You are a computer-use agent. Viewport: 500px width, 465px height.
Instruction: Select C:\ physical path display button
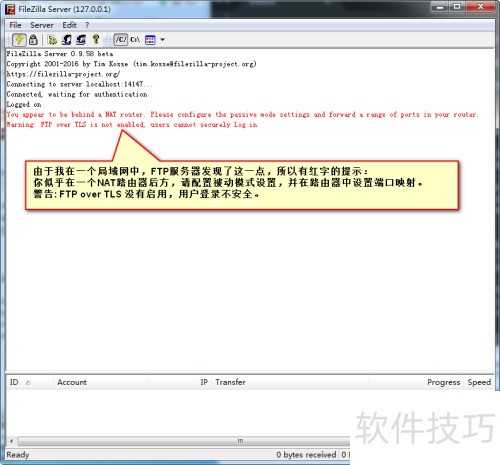click(135, 40)
